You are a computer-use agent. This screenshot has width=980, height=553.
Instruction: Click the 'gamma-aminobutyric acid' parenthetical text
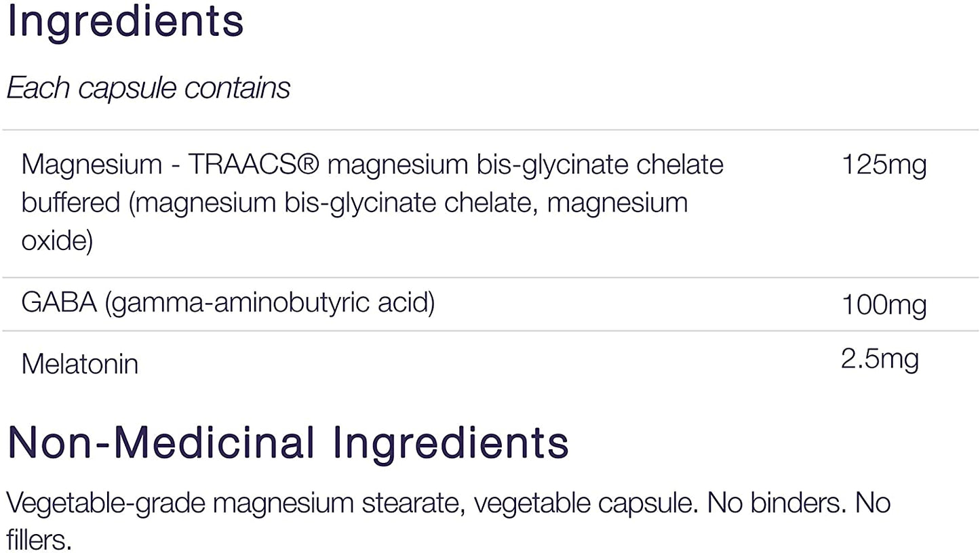pyautogui.click(x=270, y=302)
